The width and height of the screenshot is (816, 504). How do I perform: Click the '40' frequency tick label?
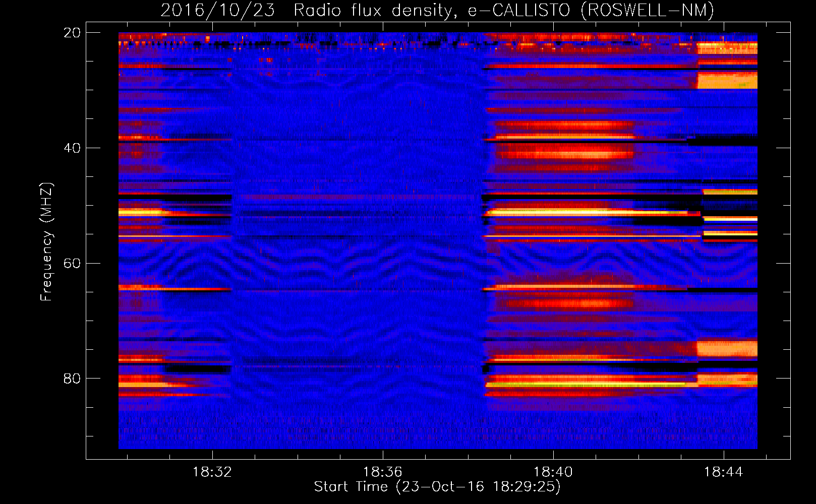pos(72,148)
